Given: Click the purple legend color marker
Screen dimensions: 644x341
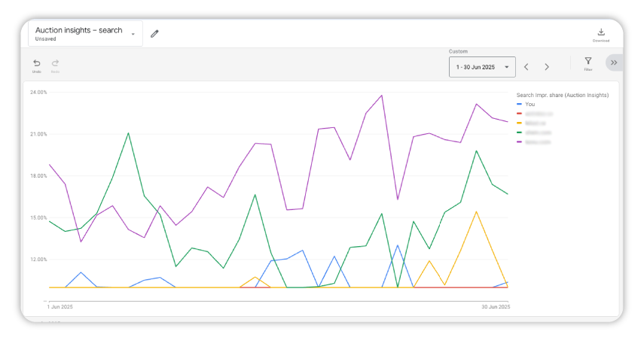Looking at the screenshot, I should (519, 142).
